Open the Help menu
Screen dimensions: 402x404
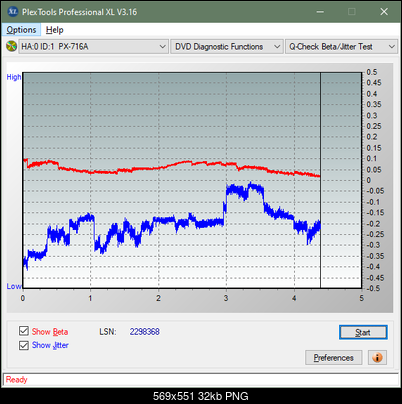55,30
